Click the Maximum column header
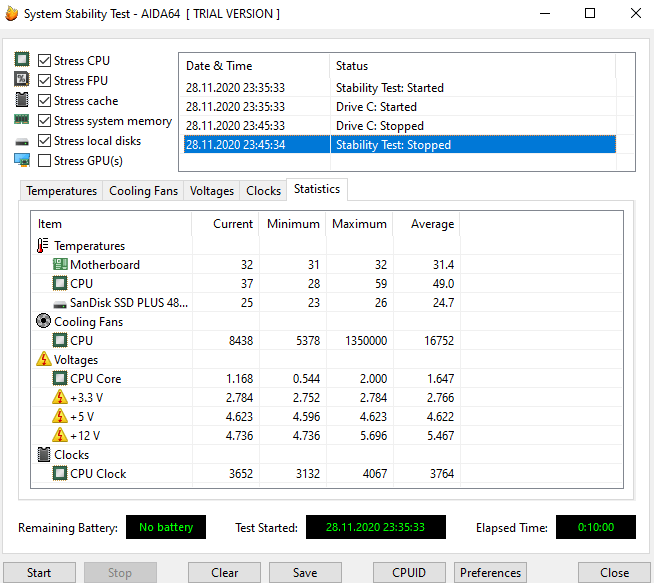This screenshot has height=583, width=654. 359,224
